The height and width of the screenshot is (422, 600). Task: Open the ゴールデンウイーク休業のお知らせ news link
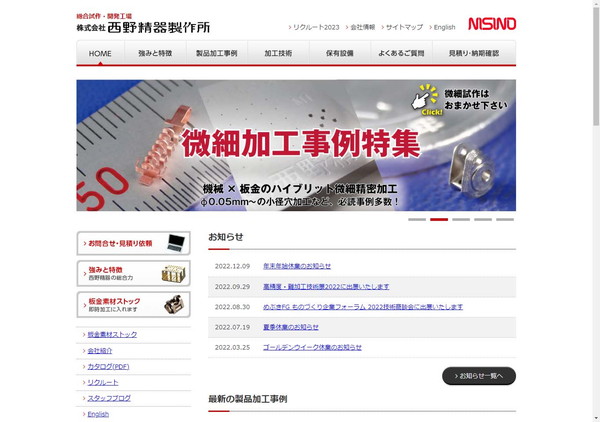point(312,347)
